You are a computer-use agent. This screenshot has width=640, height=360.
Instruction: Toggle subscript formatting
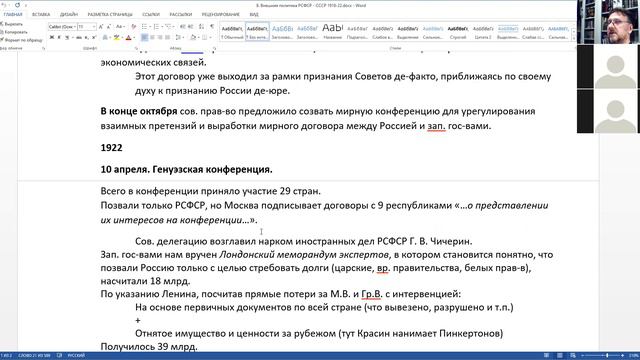(86, 38)
